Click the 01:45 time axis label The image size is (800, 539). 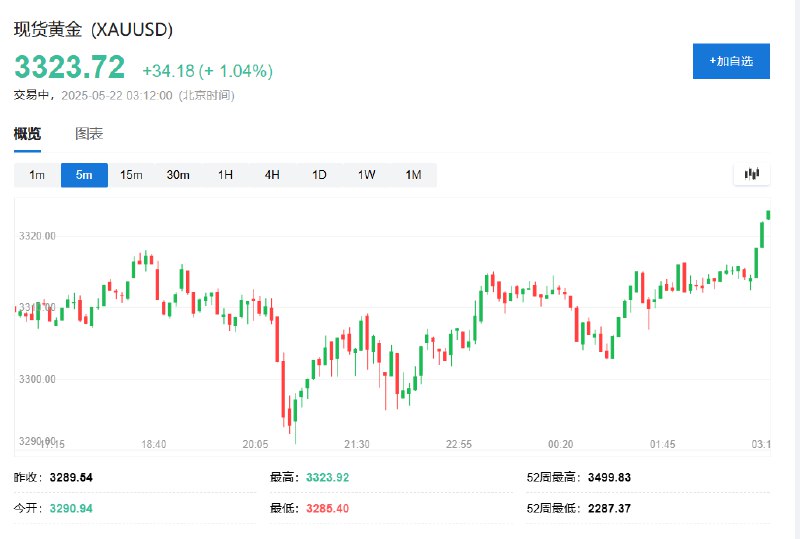662,444
